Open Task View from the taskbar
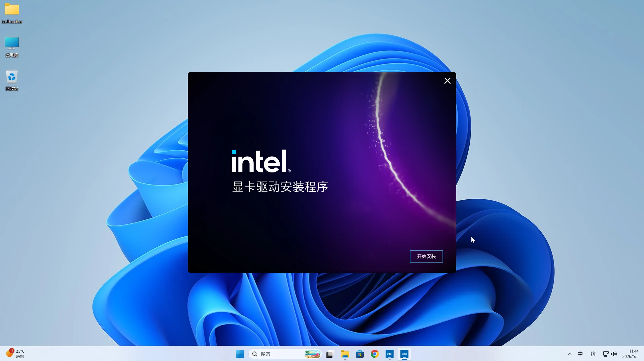The height and width of the screenshot is (361, 644). pos(330,354)
